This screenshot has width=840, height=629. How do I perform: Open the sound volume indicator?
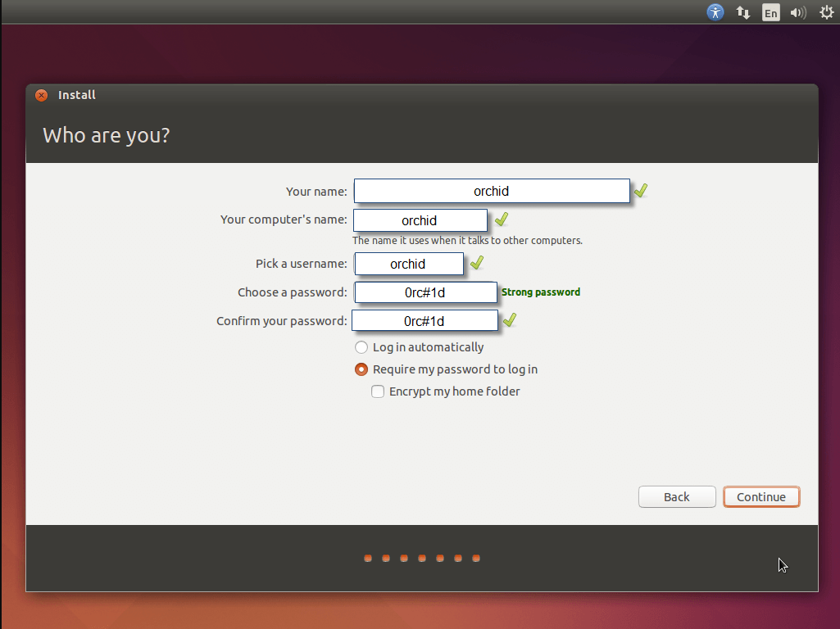[798, 12]
